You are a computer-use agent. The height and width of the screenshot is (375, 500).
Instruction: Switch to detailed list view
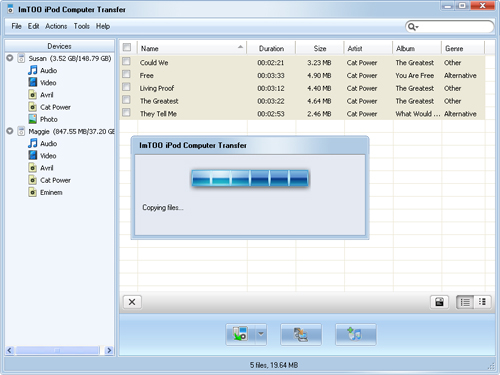(x=465, y=302)
